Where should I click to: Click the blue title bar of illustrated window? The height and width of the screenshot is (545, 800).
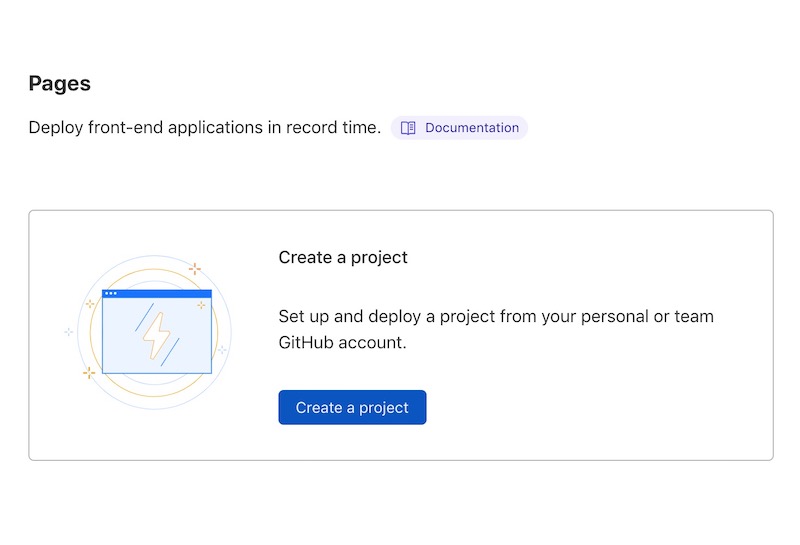coord(157,293)
